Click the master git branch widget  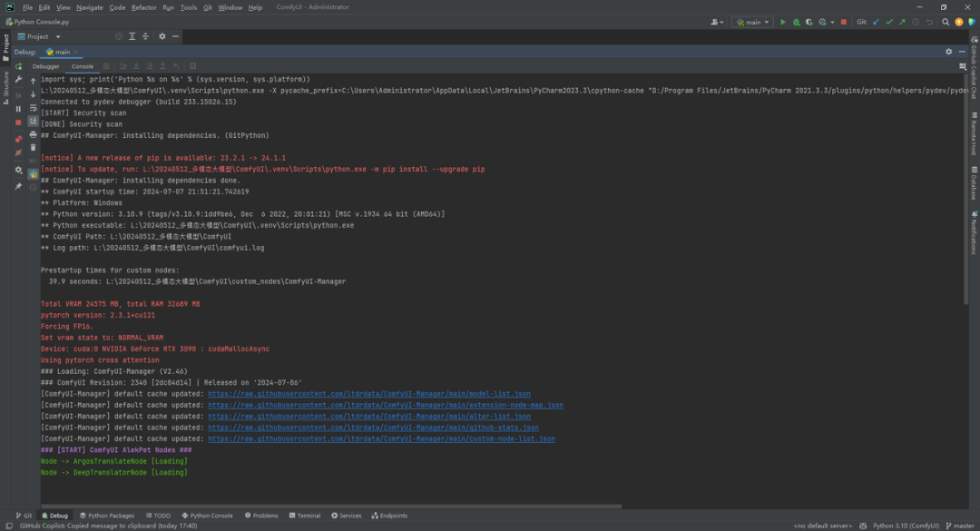point(960,526)
